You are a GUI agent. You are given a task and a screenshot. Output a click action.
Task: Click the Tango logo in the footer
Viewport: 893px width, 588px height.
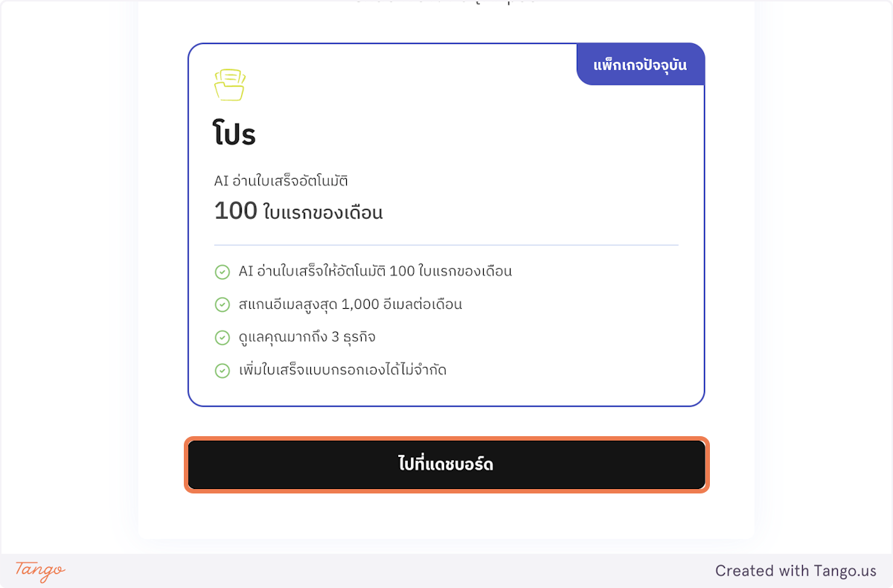point(39,572)
